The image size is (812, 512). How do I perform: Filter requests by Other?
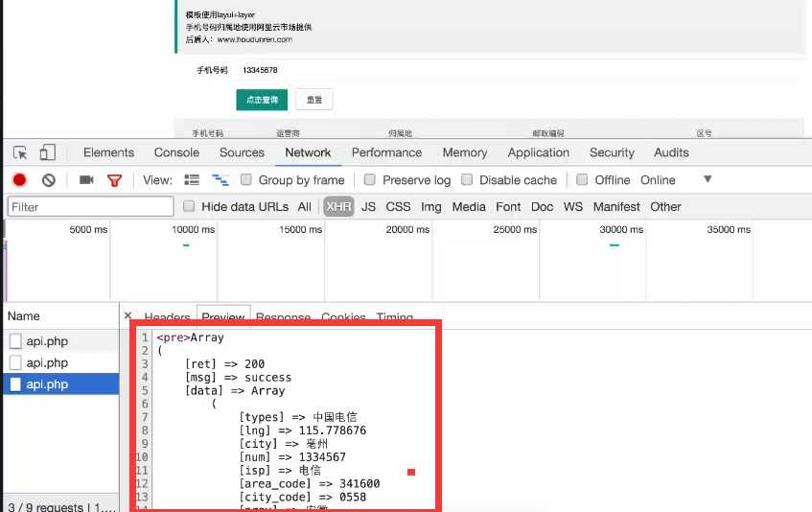[x=665, y=206]
